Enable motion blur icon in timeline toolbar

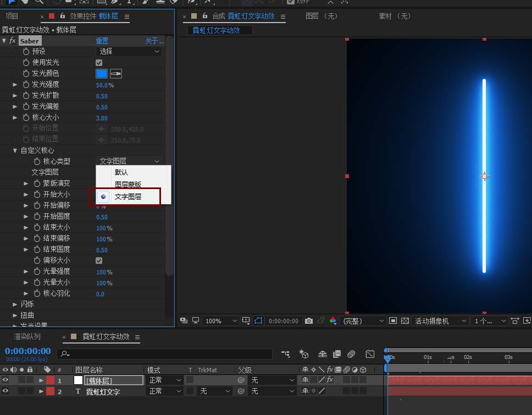pos(351,354)
